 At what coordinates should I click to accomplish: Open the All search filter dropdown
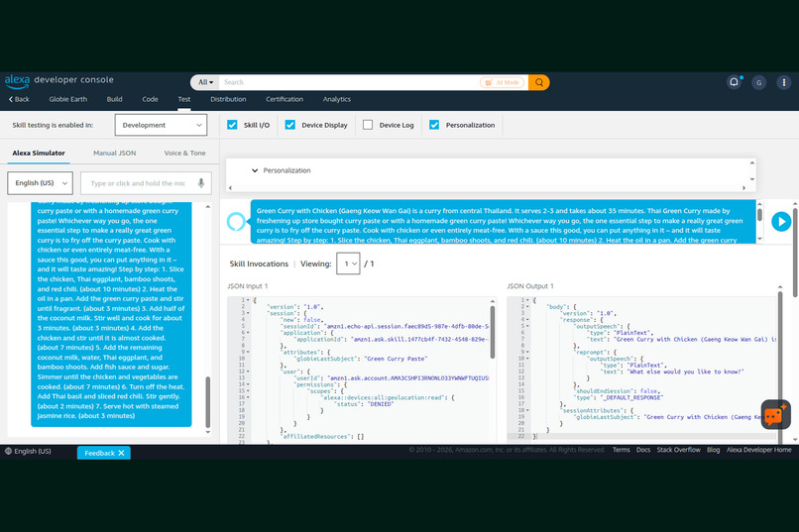(206, 82)
